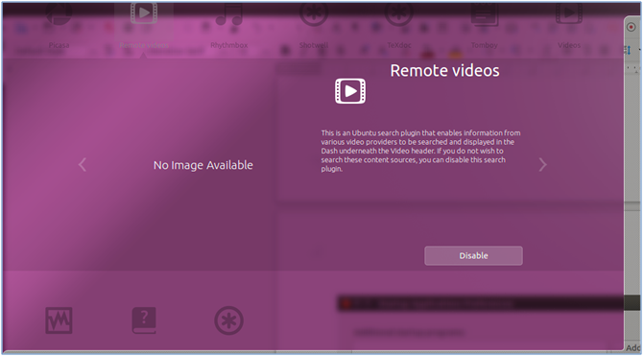Click the red record icon at right edge
Screen dimensions: 644x356
(x=631, y=27)
